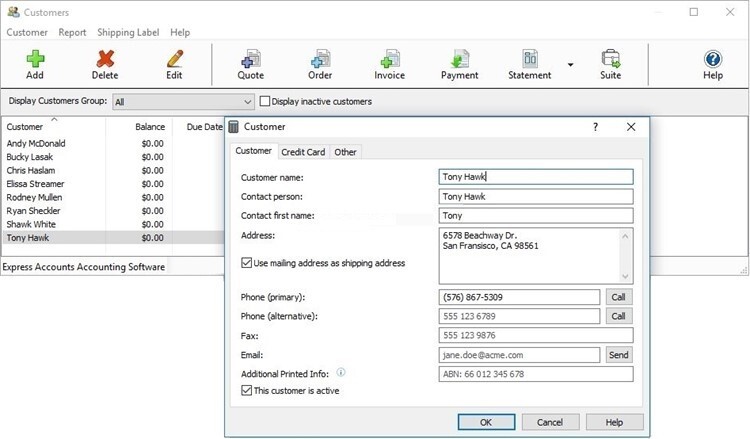Expand the Statement dropdown arrow

click(x=571, y=65)
